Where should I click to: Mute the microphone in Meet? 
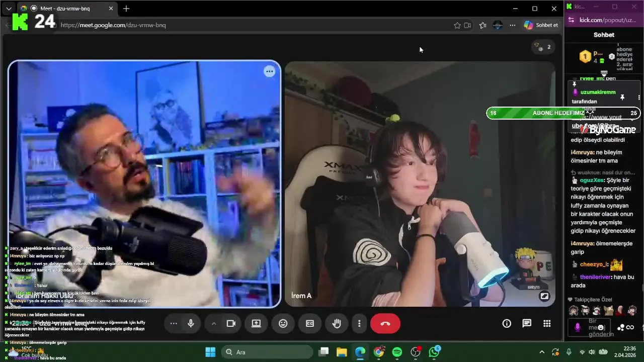click(191, 323)
